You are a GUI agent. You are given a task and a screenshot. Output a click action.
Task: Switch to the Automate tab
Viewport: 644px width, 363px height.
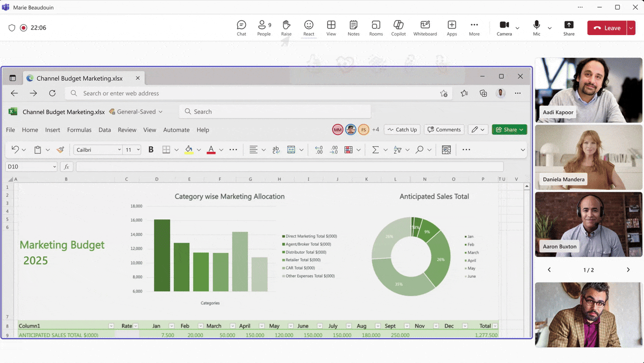pos(176,130)
